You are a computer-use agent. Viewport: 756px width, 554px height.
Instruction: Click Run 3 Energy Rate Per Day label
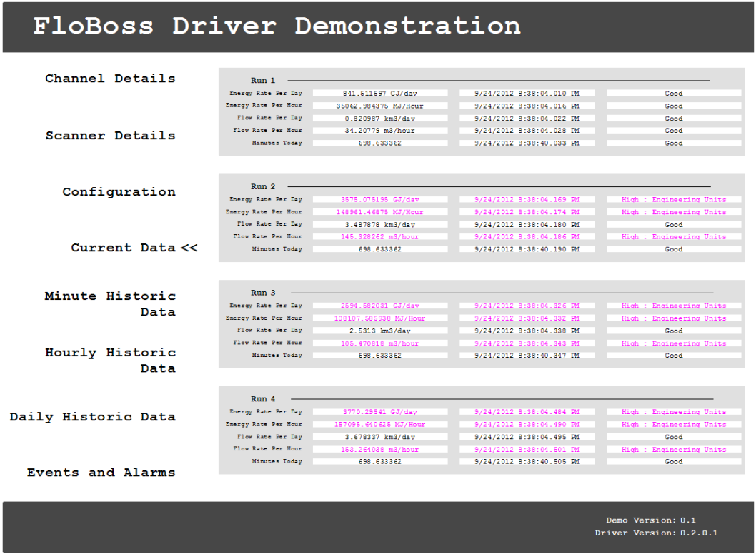tap(266, 306)
